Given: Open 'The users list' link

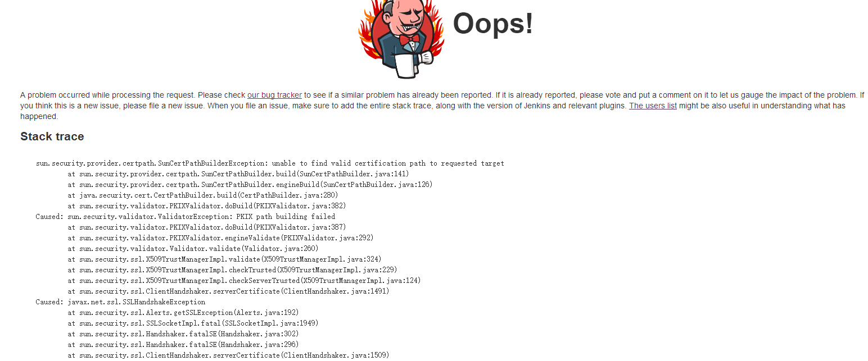Looking at the screenshot, I should pos(653,106).
